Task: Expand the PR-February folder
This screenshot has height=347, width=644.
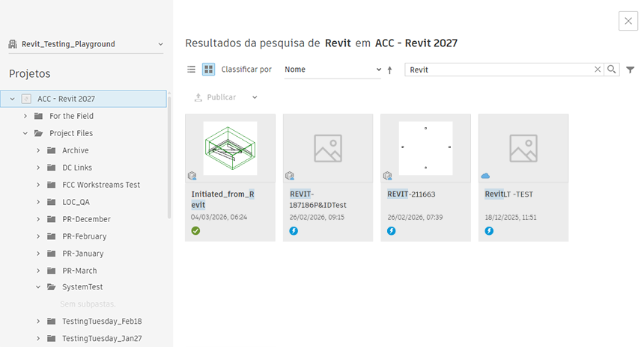Action: (38, 236)
